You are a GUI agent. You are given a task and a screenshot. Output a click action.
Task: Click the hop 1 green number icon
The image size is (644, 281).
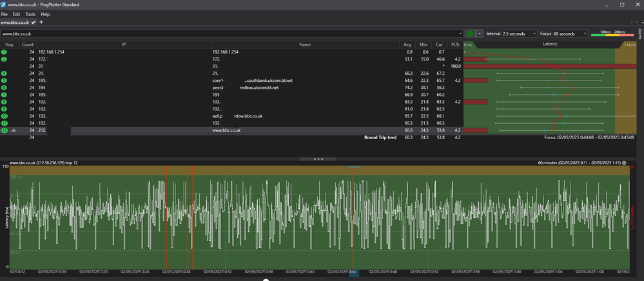pyautogui.click(x=4, y=52)
